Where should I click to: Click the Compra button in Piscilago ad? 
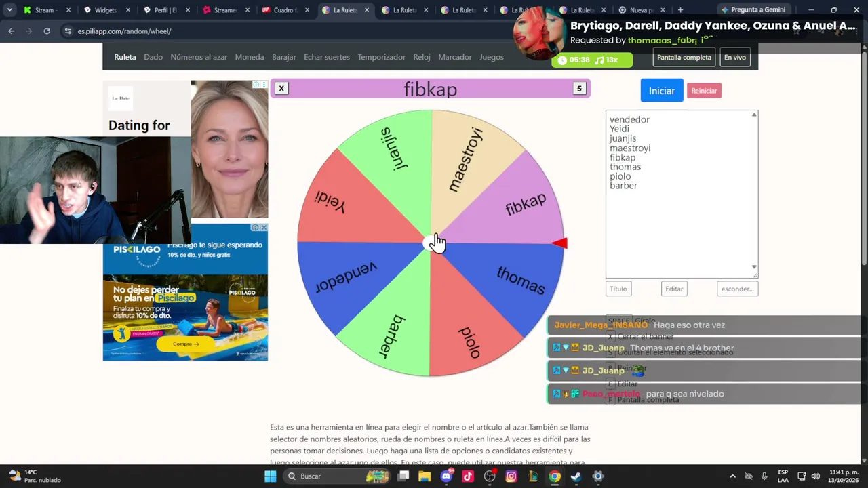point(186,344)
